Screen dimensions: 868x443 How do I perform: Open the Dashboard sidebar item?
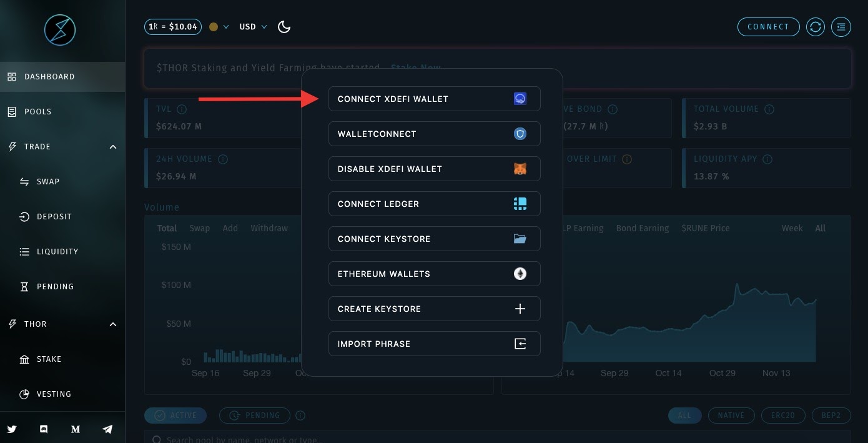click(x=62, y=77)
